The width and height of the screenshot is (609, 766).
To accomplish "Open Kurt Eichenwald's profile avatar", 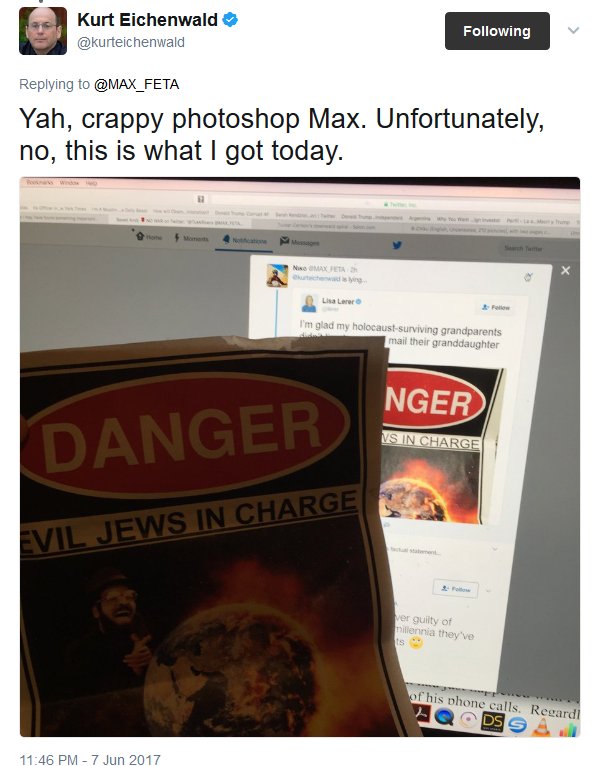I will point(43,31).
